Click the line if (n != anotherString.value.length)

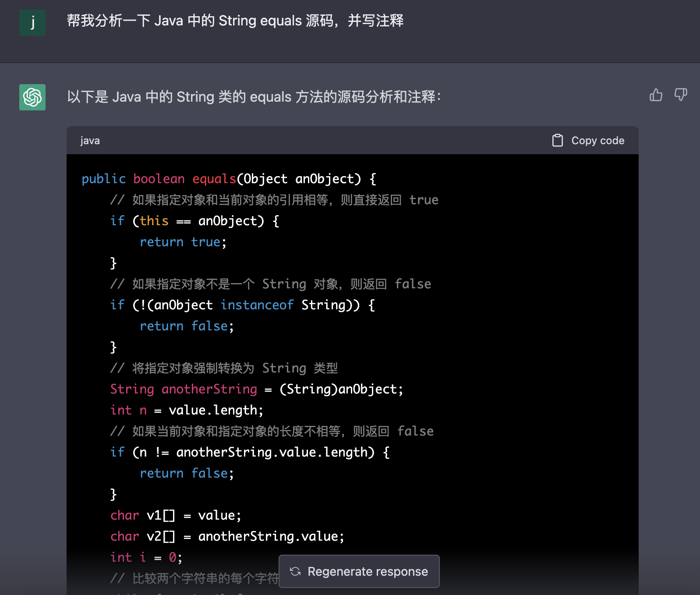(250, 452)
